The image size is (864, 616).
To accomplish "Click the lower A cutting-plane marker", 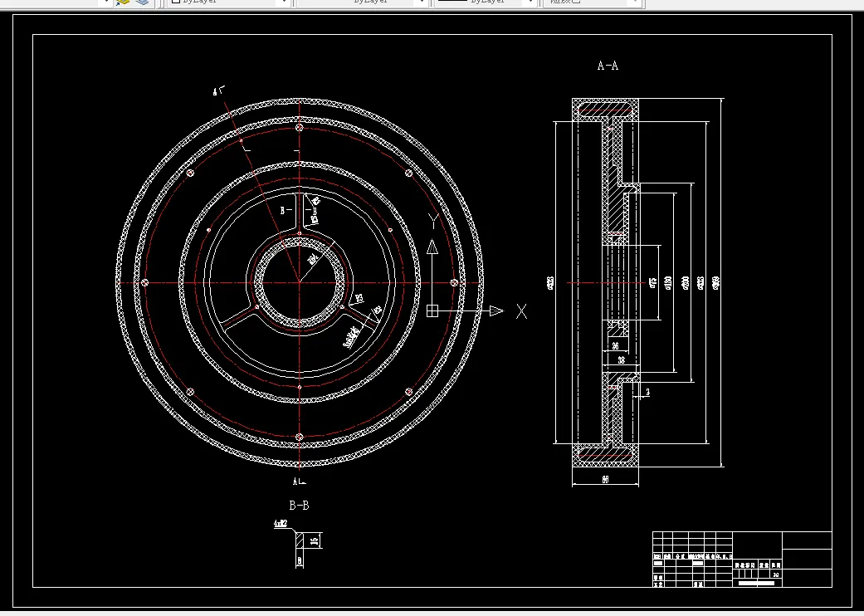I will pyautogui.click(x=299, y=482).
